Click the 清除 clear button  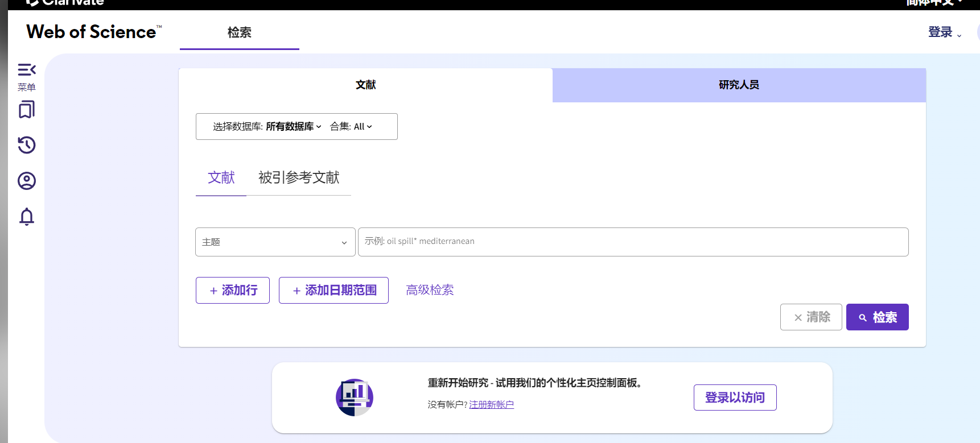811,317
